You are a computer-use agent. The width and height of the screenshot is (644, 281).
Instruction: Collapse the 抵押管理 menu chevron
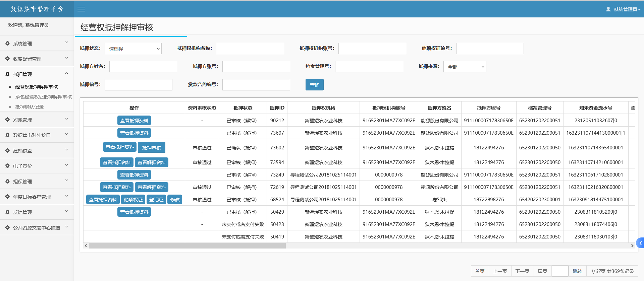[66, 73]
